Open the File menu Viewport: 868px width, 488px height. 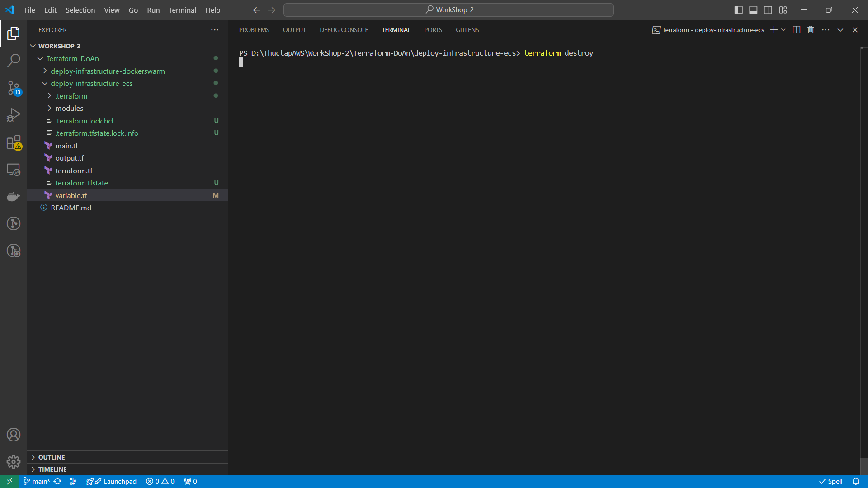29,10
